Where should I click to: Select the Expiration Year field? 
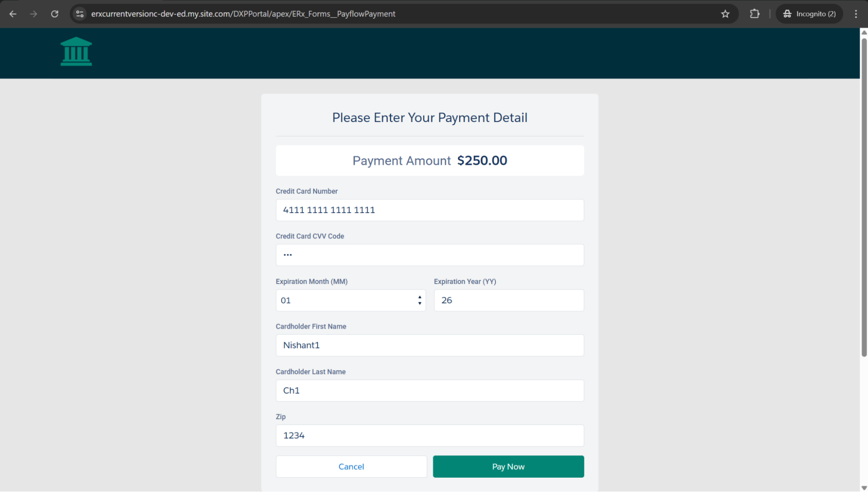(508, 300)
